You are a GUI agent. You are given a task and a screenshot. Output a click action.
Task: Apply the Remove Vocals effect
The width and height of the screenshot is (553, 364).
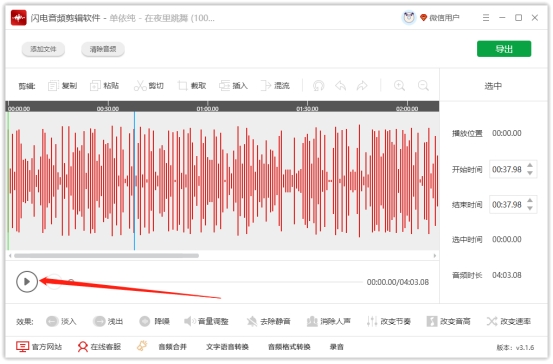[x=329, y=321]
